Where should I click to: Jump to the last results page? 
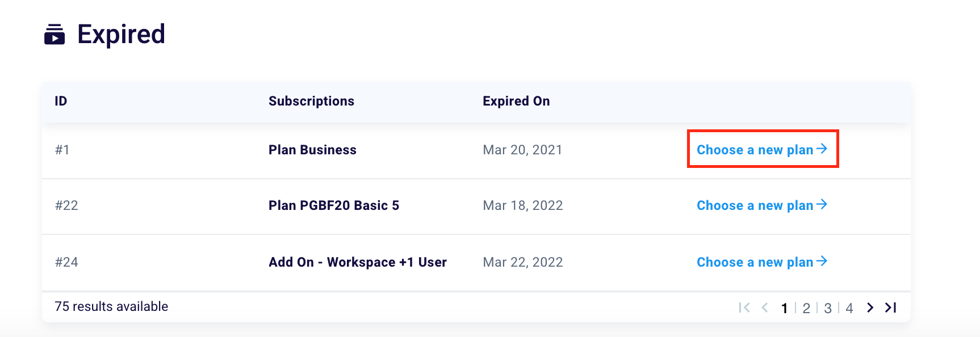tap(891, 307)
